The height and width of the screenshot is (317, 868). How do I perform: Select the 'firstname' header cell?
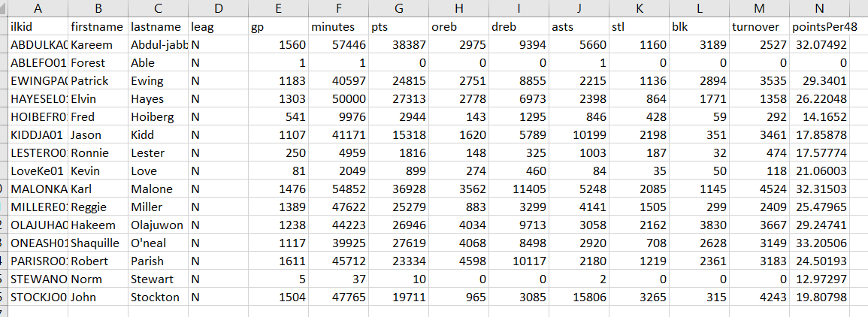[97, 27]
